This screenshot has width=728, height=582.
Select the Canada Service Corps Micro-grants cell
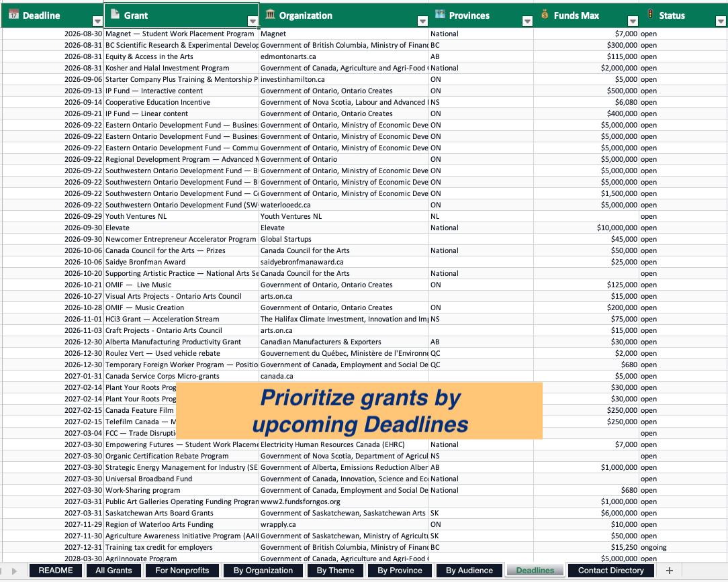click(181, 377)
